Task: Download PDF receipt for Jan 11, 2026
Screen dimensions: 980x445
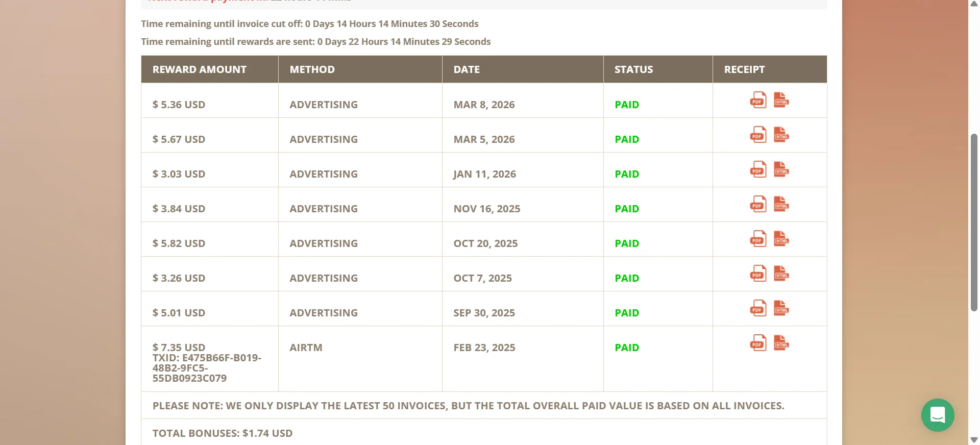Action: pos(758,169)
